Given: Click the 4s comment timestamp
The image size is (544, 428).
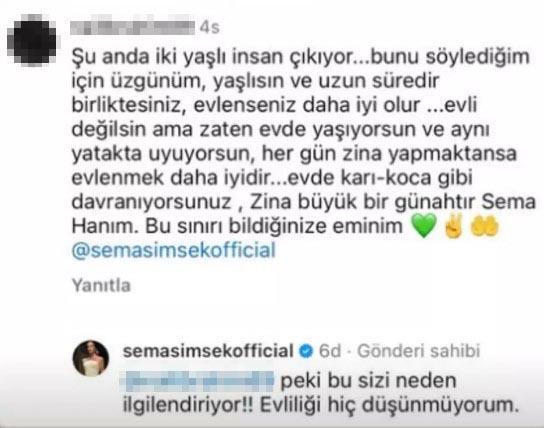Looking at the screenshot, I should click(x=209, y=27).
